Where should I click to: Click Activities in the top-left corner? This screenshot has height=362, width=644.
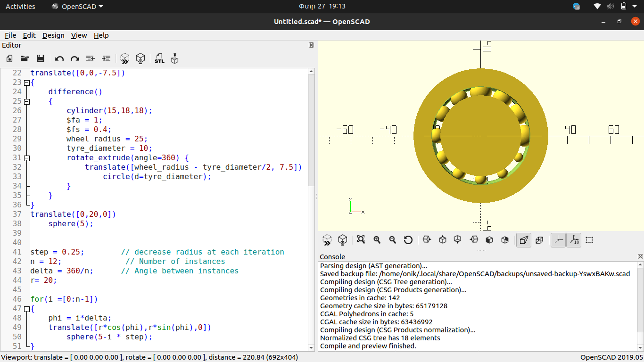click(x=20, y=7)
